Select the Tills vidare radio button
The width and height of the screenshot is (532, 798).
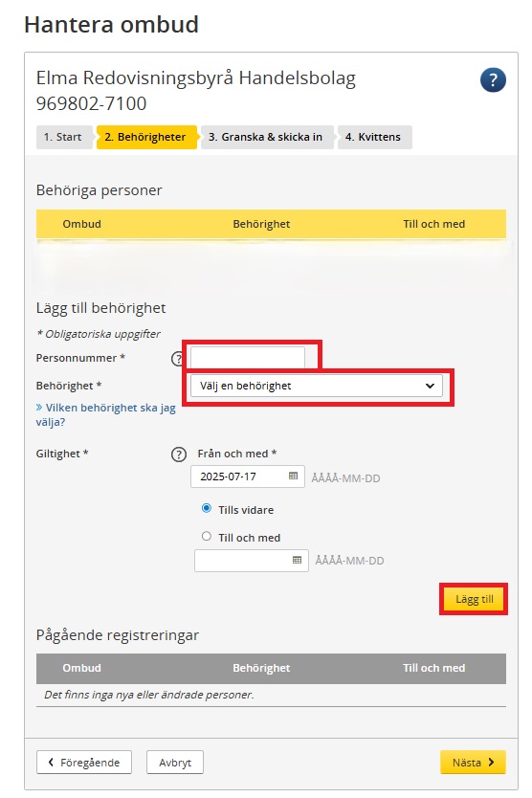tap(206, 508)
